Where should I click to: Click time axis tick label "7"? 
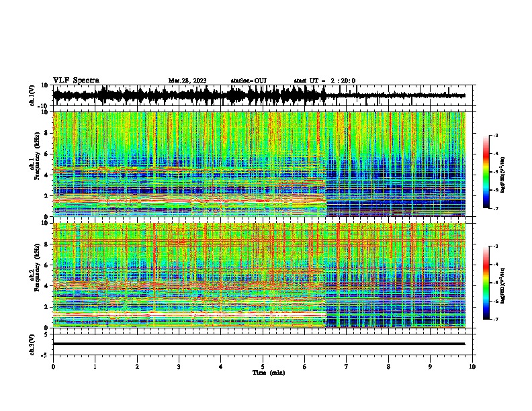pos(347,367)
